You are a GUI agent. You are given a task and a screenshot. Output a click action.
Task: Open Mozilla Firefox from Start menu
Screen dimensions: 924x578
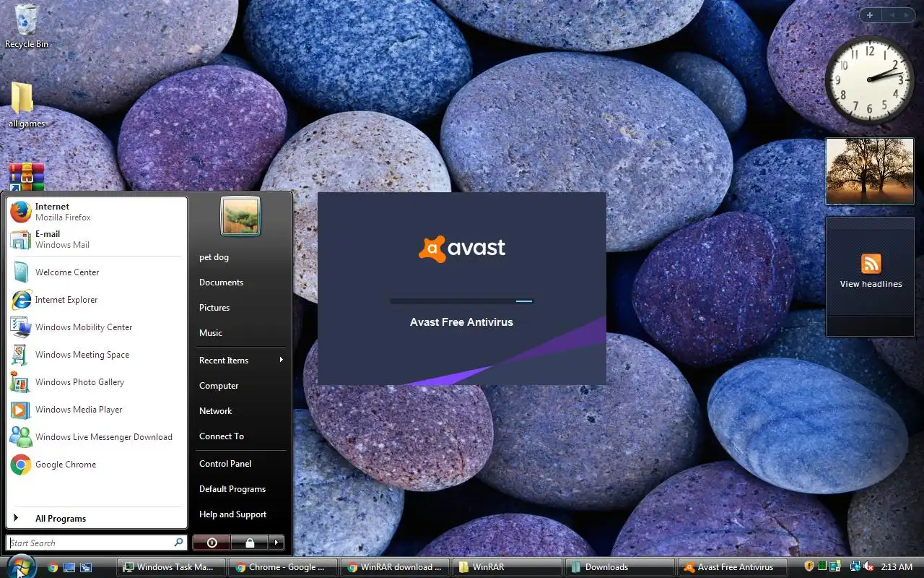click(x=97, y=212)
